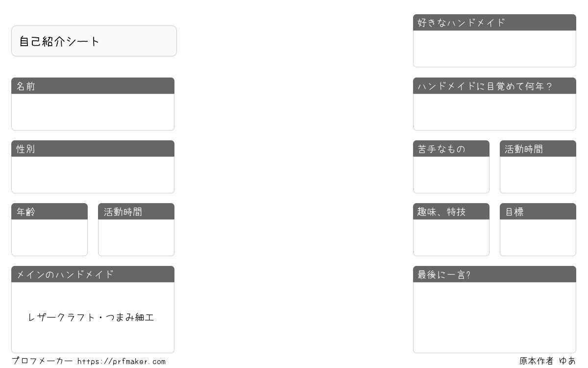Select the 最後に一言? header bar
Screen dimensions: 588x368
494,274
